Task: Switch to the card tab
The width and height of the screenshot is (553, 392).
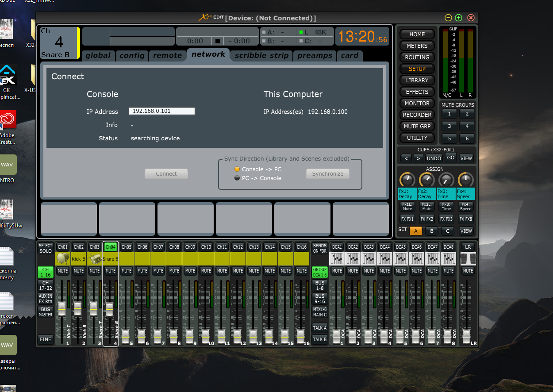Action: (349, 55)
